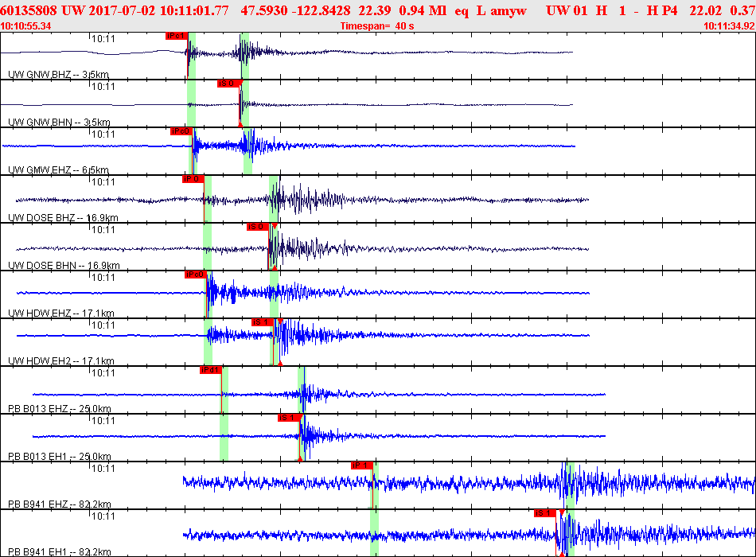Select the iS 1 pick flag on B013 EH1
Screen dimensions: 756x557
point(288,418)
